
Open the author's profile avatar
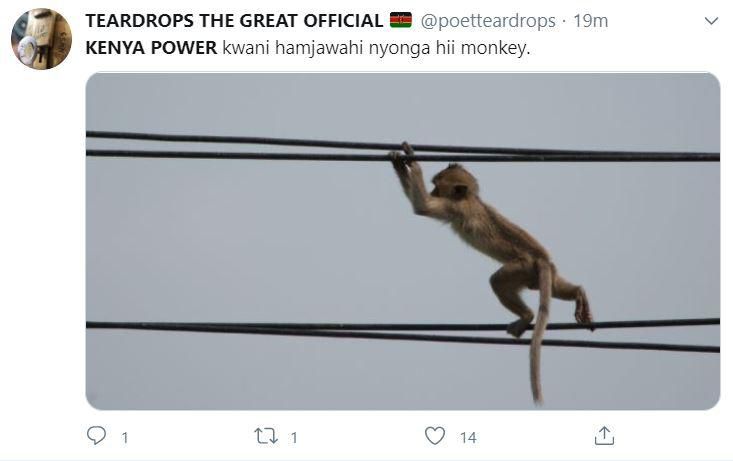click(41, 39)
